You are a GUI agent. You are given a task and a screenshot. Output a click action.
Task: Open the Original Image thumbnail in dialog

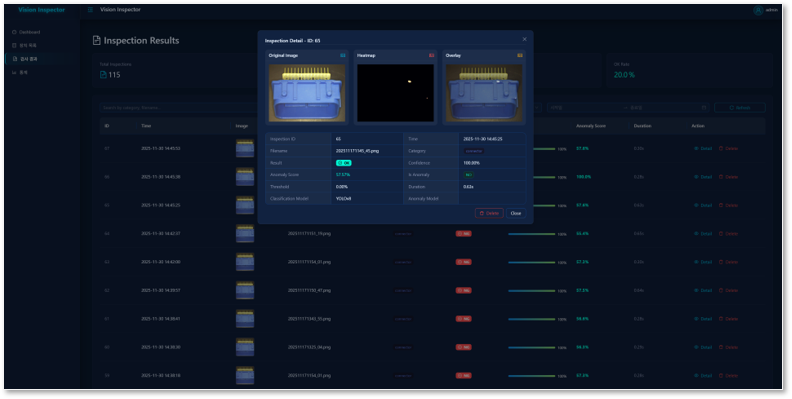(x=307, y=93)
